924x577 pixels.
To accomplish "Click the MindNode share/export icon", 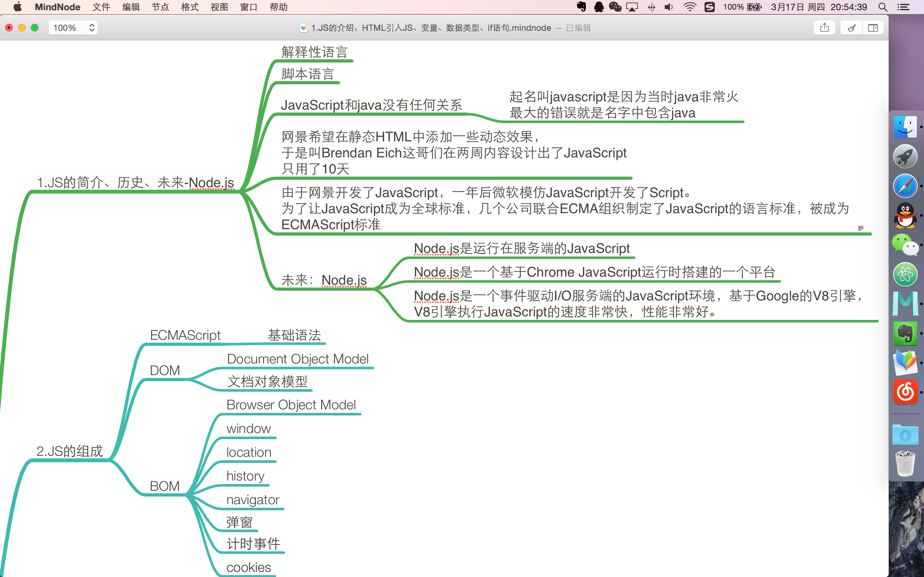I will (825, 28).
